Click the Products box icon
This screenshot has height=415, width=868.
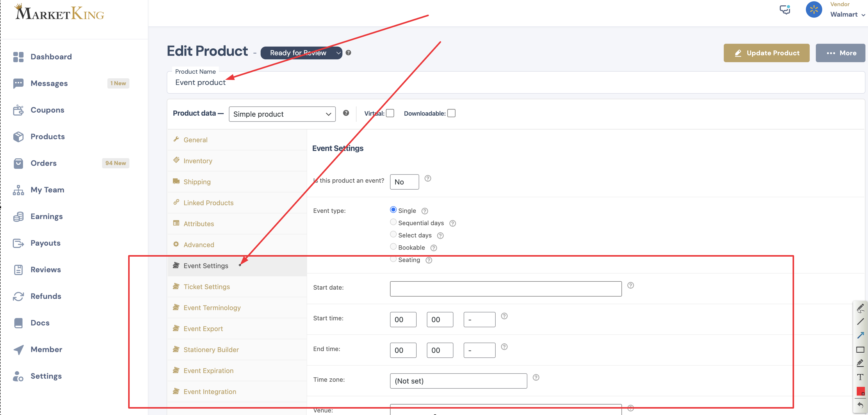click(x=18, y=137)
